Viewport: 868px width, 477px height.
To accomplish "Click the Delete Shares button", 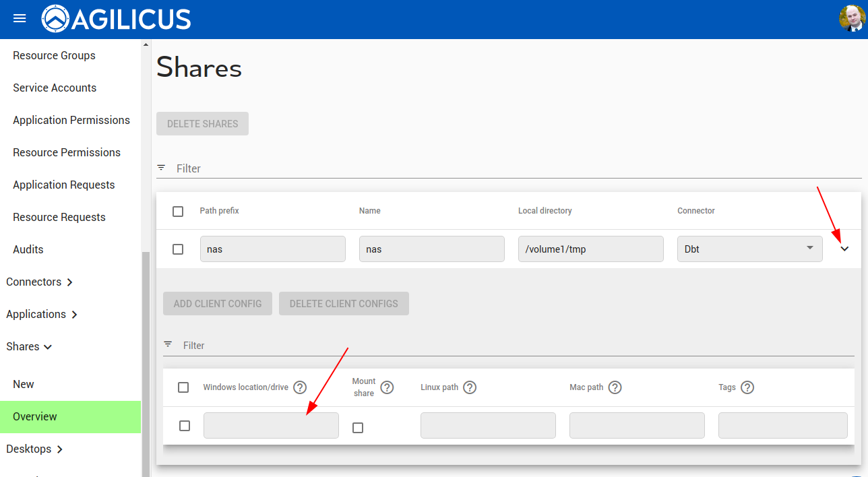I will point(202,124).
